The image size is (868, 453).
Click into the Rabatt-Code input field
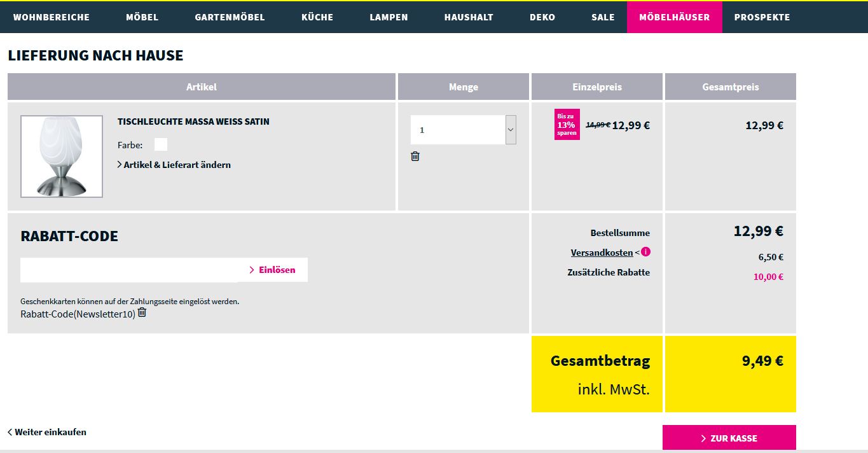click(x=129, y=270)
